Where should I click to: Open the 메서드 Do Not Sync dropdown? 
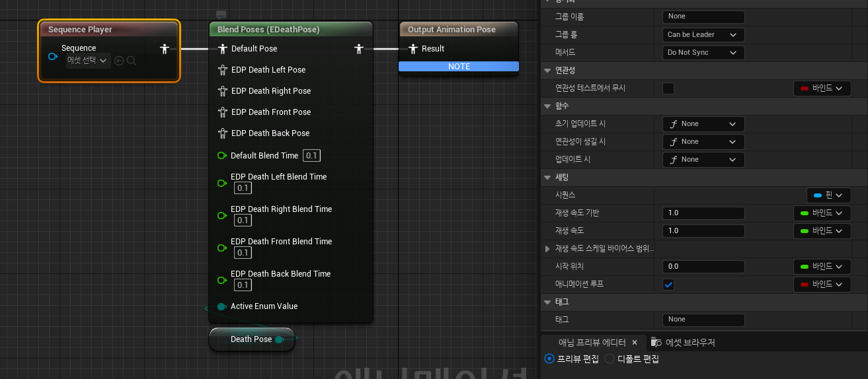(x=703, y=52)
